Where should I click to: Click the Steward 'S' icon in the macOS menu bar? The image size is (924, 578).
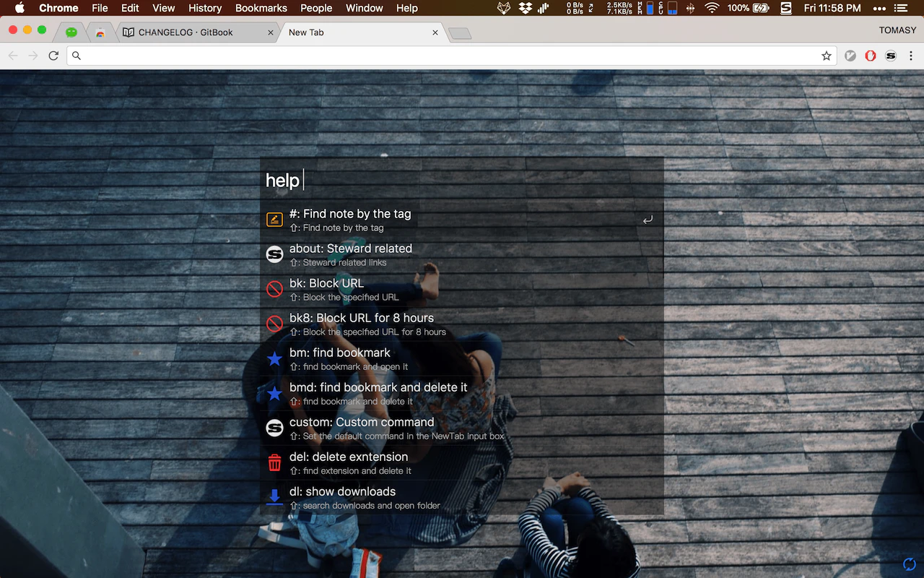786,8
